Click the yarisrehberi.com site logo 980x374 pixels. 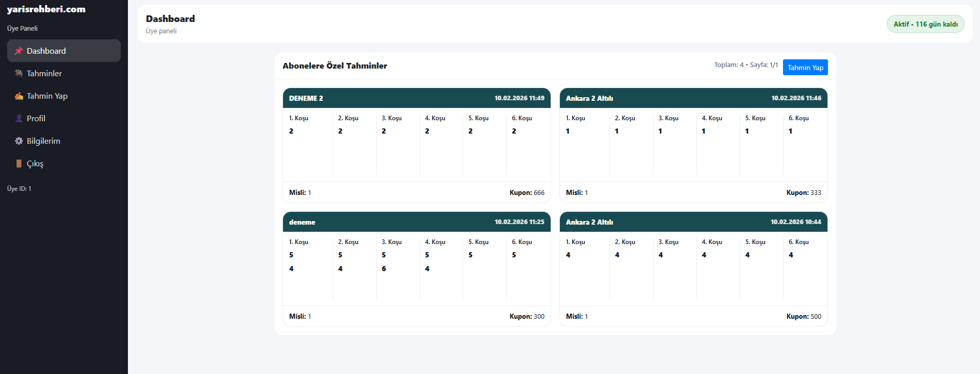pyautogui.click(x=46, y=9)
